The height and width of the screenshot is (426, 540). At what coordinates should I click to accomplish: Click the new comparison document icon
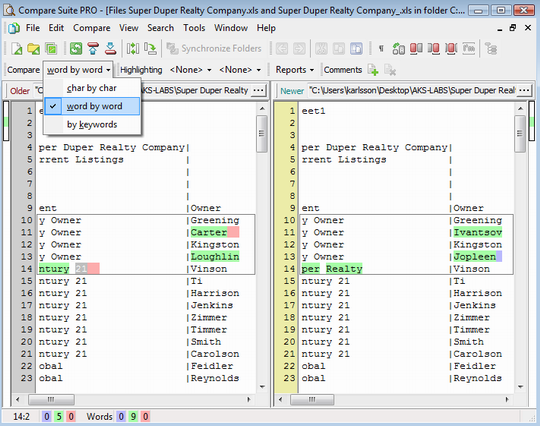(x=17, y=49)
